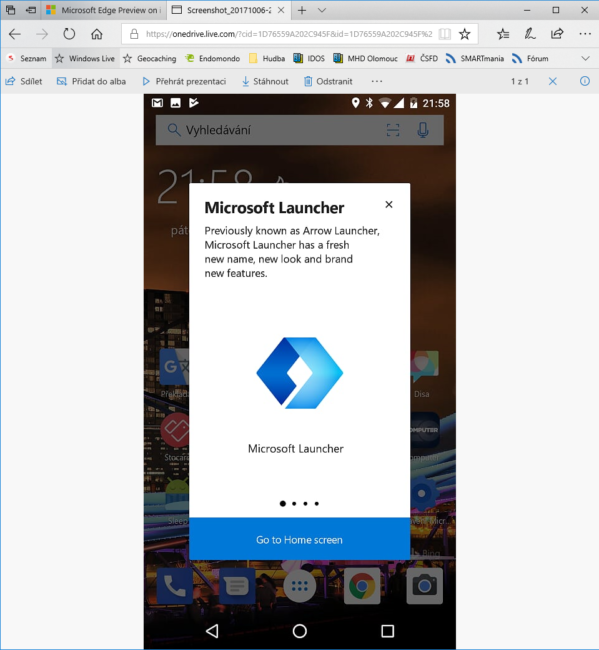Open the browser home page icon
Image resolution: width=599 pixels, height=650 pixels.
[x=97, y=34]
